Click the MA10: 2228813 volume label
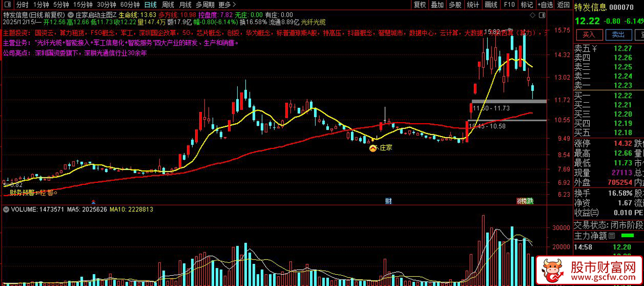Viewport: 644px width, 286px height. [x=131, y=209]
